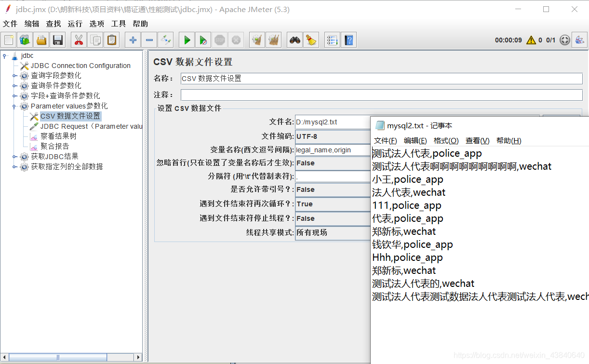Open JMeter 帮助 menu
Screen dimensions: 589x364
[140, 24]
